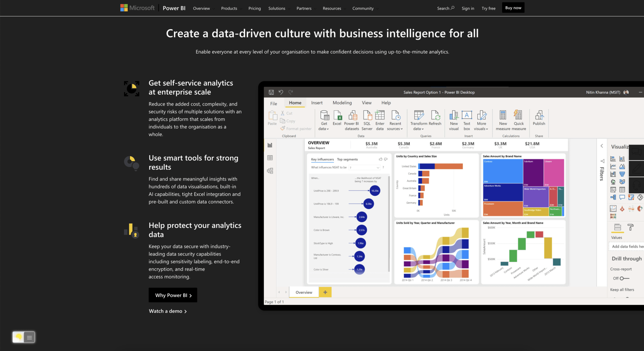644x351 pixels.
Task: Click the Enter data table icon
Action: pyautogui.click(x=380, y=115)
